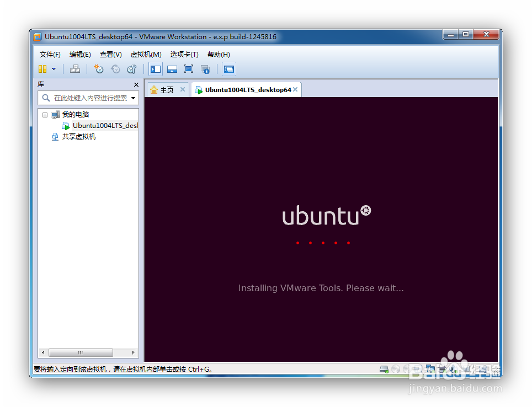Open the 帮助(H) menu
This screenshot has width=532, height=407.
(x=219, y=54)
